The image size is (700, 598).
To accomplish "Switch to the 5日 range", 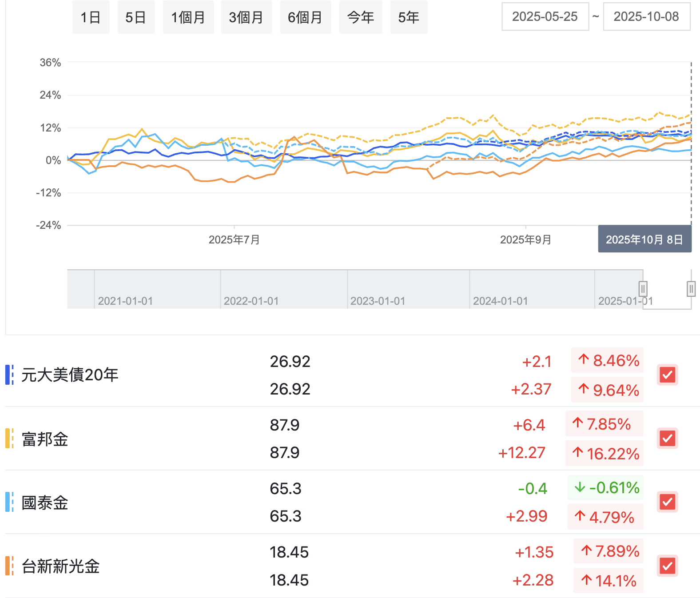I will pyautogui.click(x=136, y=17).
